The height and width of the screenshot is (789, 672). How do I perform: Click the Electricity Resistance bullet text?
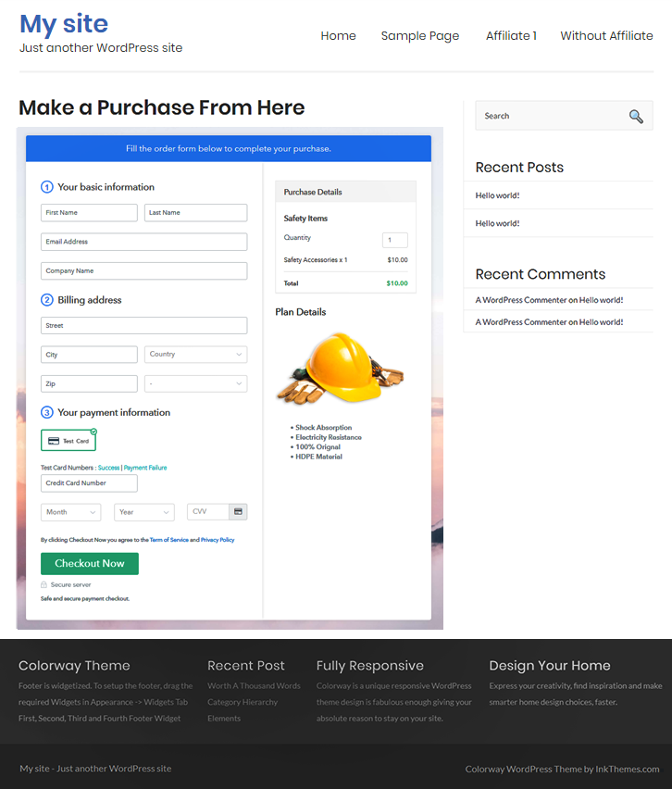329,437
